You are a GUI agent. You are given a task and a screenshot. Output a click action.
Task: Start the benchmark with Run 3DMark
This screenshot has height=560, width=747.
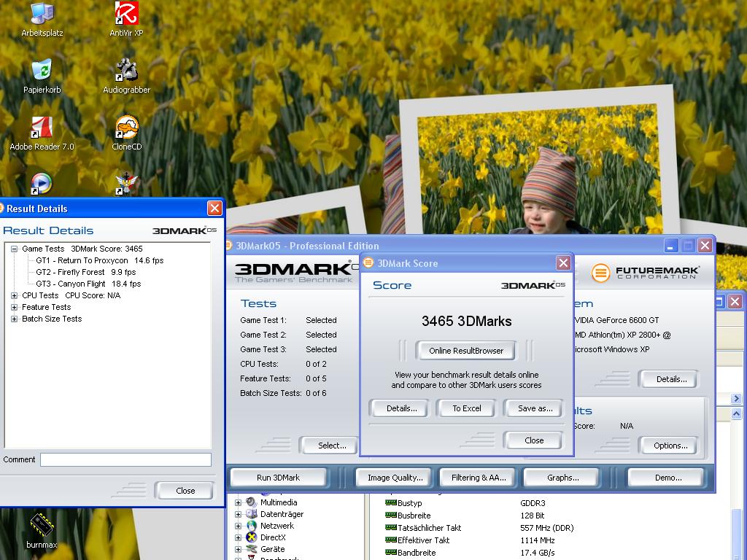pos(278,478)
